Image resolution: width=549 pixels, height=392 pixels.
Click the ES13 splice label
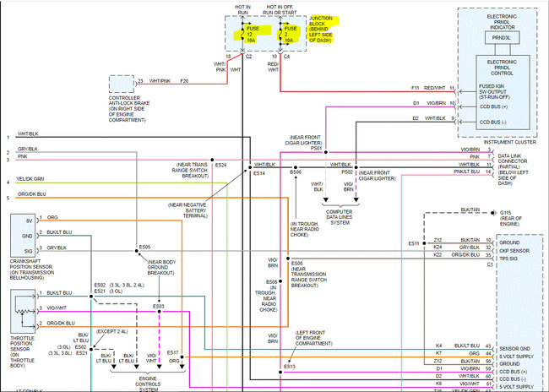click(290, 367)
